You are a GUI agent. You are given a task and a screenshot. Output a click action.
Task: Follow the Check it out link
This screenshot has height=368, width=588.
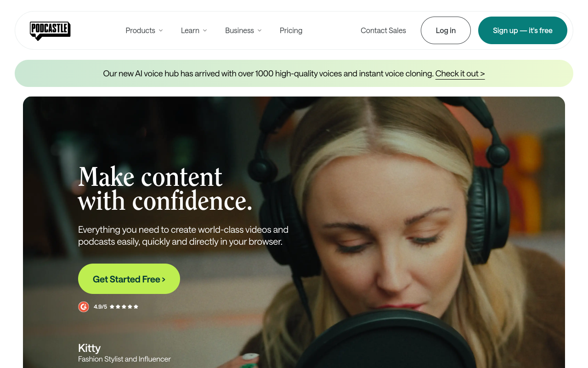(460, 74)
